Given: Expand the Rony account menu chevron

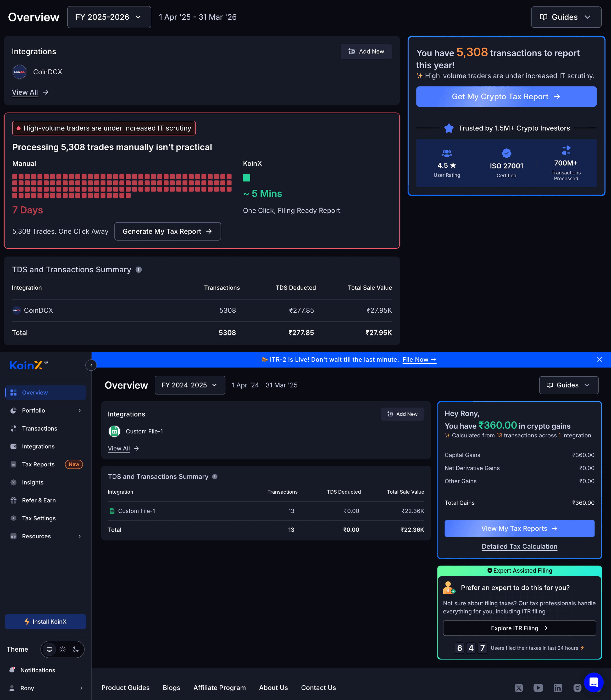Looking at the screenshot, I should 81,688.
